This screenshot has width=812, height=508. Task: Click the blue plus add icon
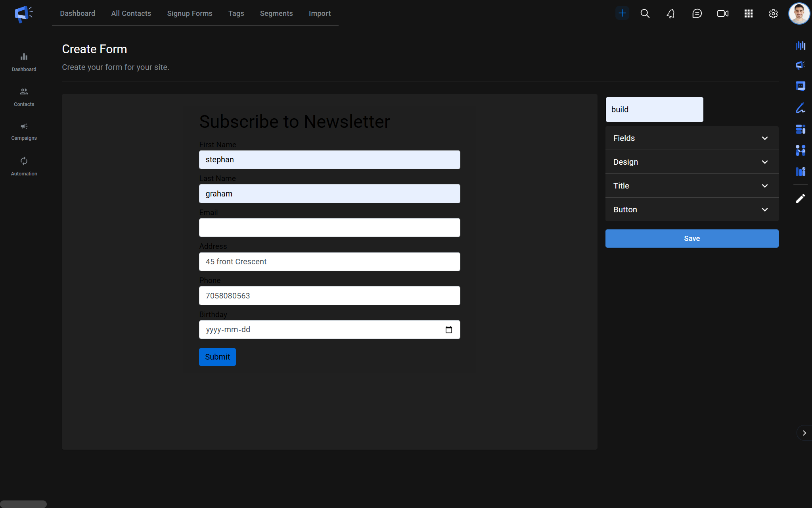(622, 13)
